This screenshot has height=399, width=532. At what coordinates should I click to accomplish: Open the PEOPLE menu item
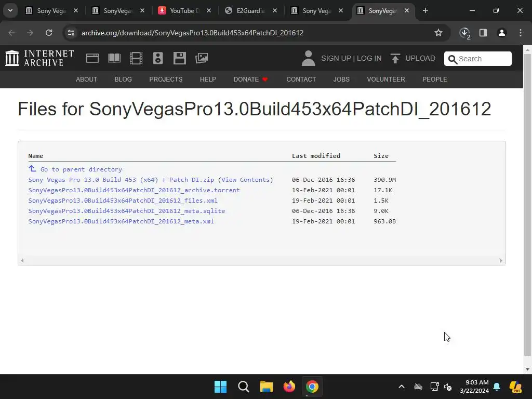point(435,79)
